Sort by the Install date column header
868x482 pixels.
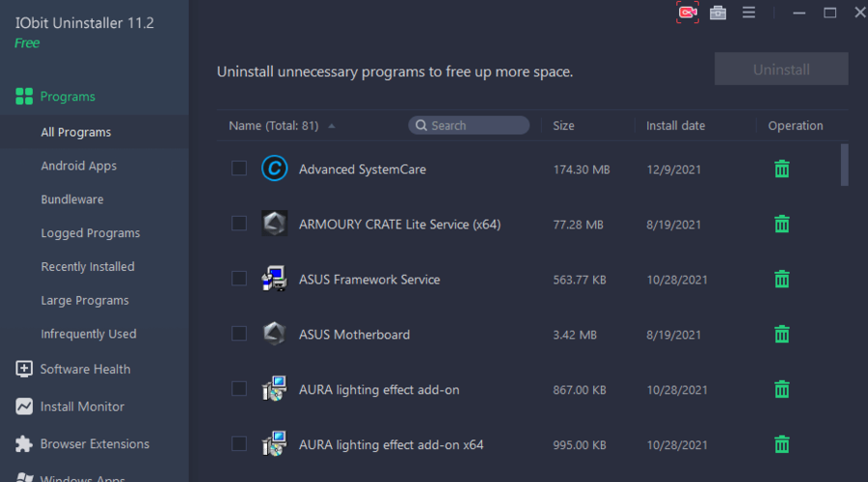[675, 125]
